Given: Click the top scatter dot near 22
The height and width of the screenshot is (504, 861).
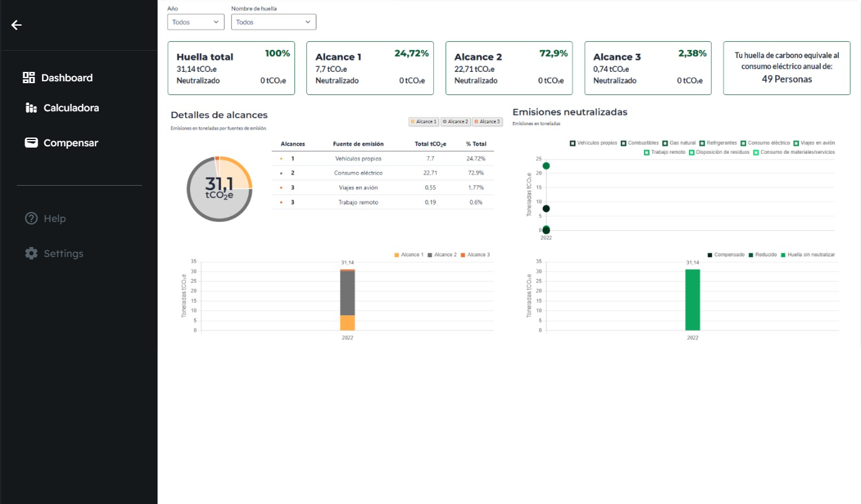Looking at the screenshot, I should (546, 166).
